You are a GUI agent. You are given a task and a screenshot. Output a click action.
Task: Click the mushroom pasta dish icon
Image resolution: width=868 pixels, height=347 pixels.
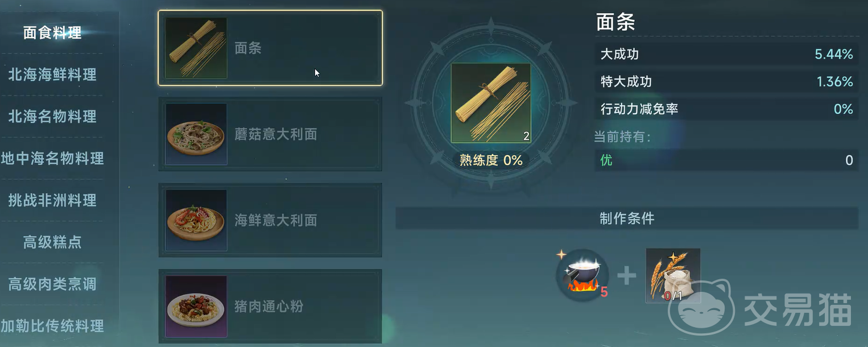pyautogui.click(x=196, y=134)
